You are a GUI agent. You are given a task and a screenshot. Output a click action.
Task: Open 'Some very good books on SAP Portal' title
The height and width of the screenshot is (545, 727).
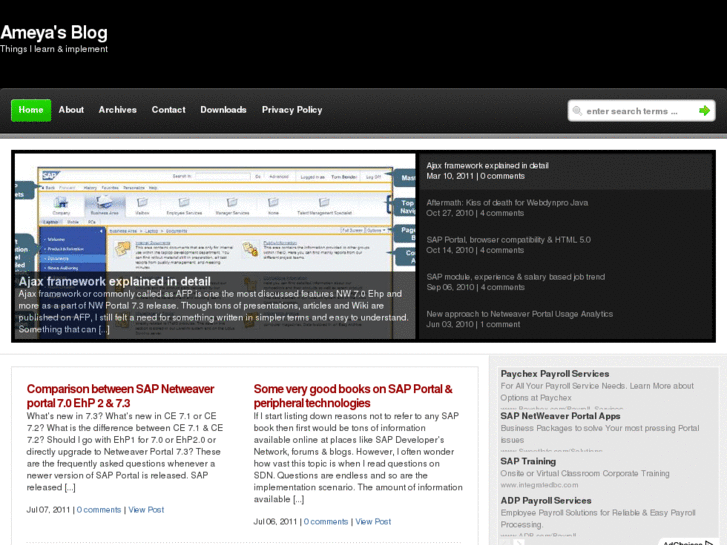353,396
